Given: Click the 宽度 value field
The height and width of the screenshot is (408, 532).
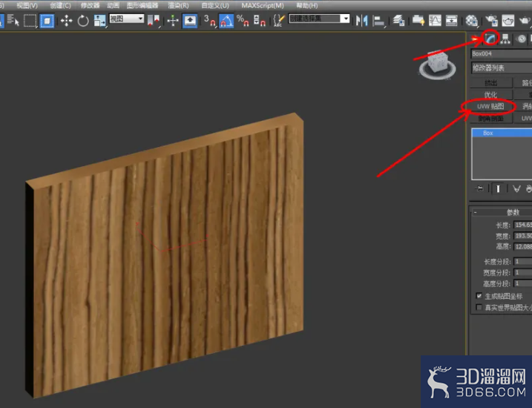Looking at the screenshot, I should pyautogui.click(x=523, y=236).
